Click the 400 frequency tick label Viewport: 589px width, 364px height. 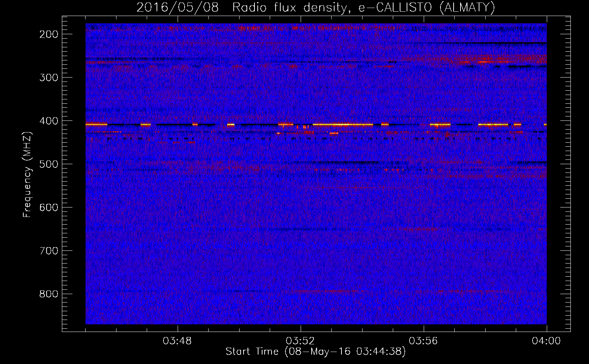[48, 121]
